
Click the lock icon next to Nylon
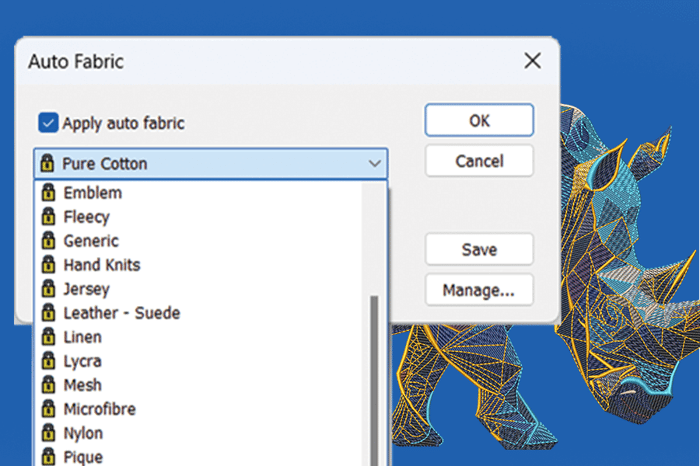click(x=48, y=433)
